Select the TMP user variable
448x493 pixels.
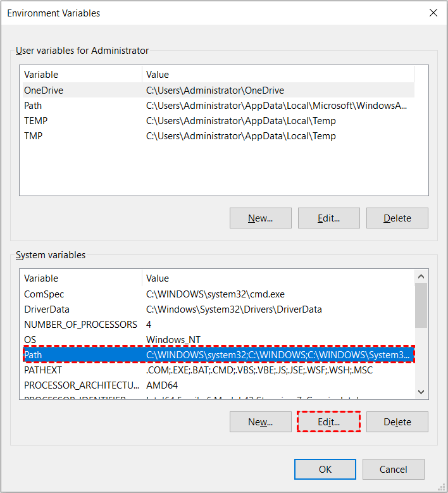pyautogui.click(x=34, y=136)
